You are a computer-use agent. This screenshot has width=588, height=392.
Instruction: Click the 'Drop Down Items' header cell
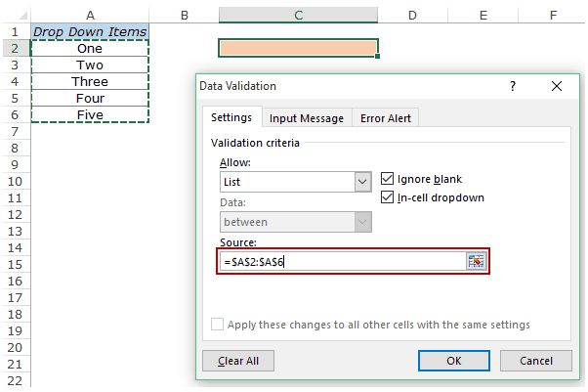pos(90,31)
